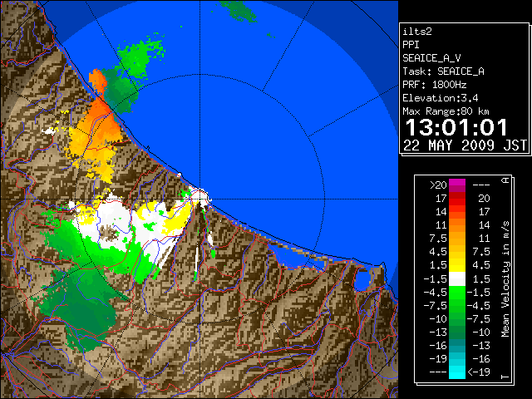The height and width of the screenshot is (399, 532).
Task: Click the '>20' legend value
Action: tap(438, 185)
